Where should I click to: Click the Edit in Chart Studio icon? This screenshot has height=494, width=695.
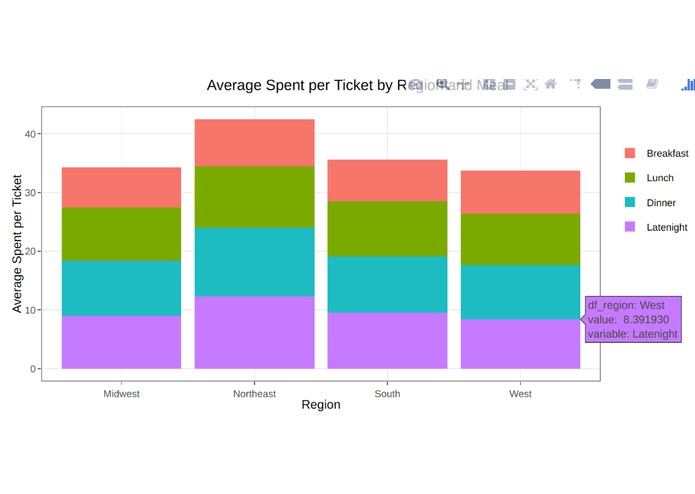652,84
